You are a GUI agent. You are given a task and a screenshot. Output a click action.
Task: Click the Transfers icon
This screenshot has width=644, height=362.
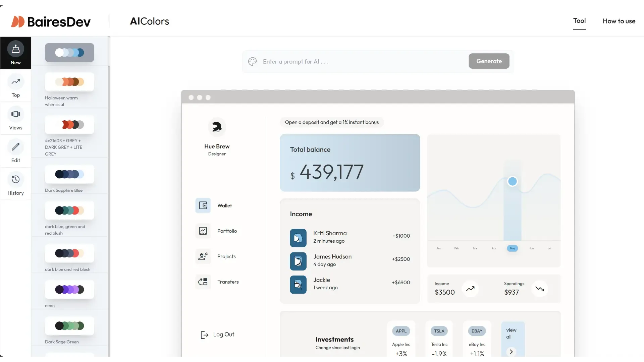203,282
